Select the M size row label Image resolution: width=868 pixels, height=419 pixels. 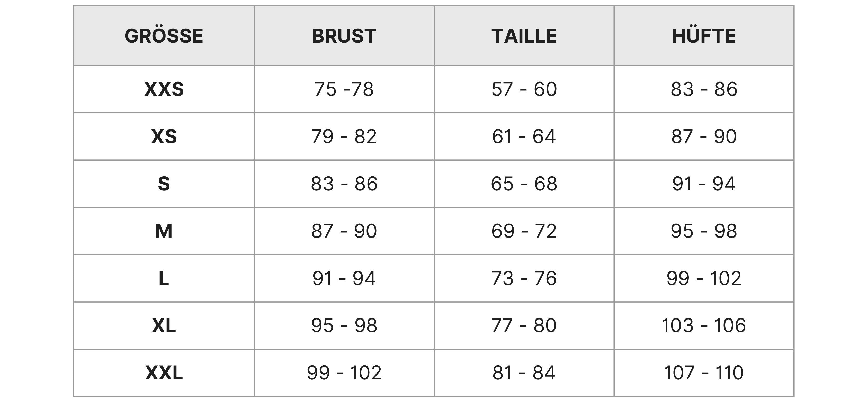(164, 231)
